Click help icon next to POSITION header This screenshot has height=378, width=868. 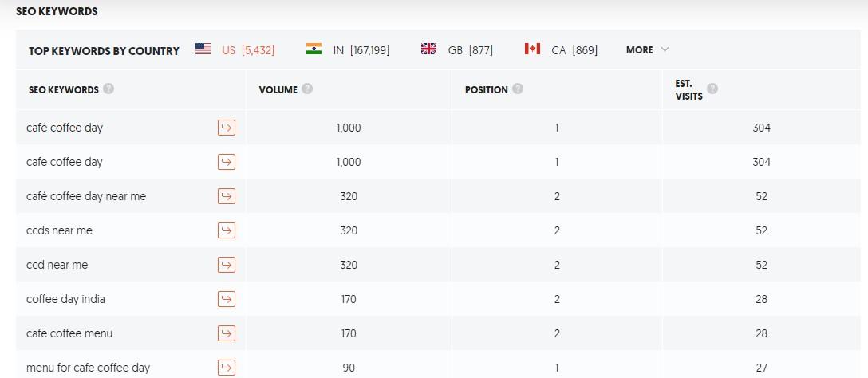point(518,89)
